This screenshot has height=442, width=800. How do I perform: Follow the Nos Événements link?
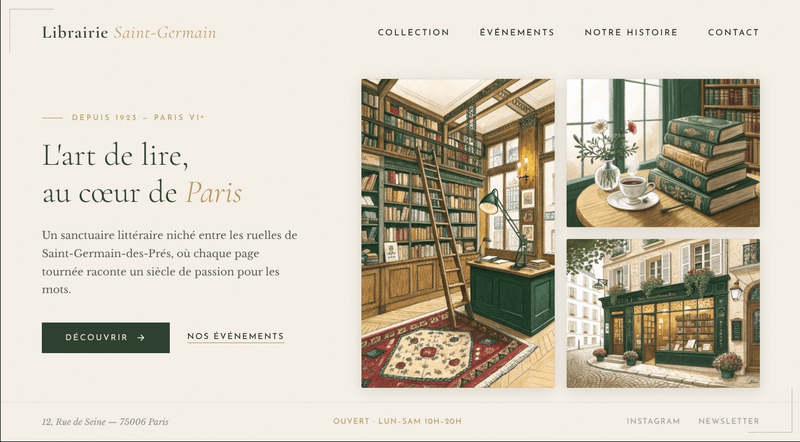236,336
